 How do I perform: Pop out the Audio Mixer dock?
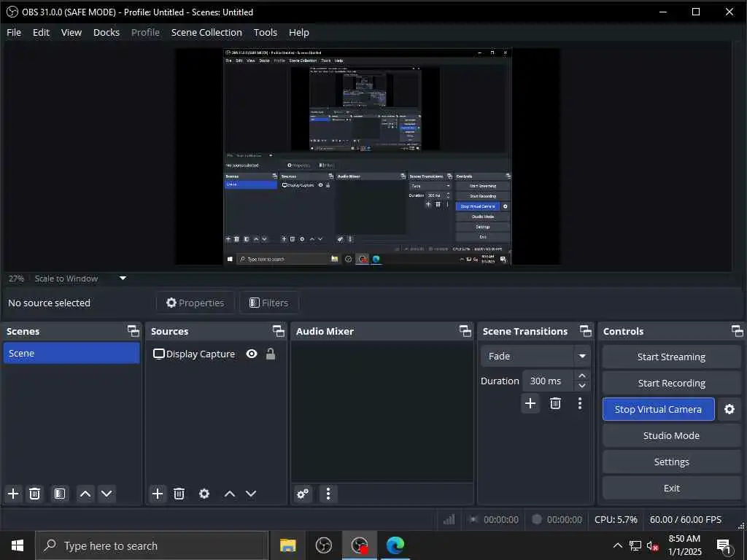tap(465, 331)
